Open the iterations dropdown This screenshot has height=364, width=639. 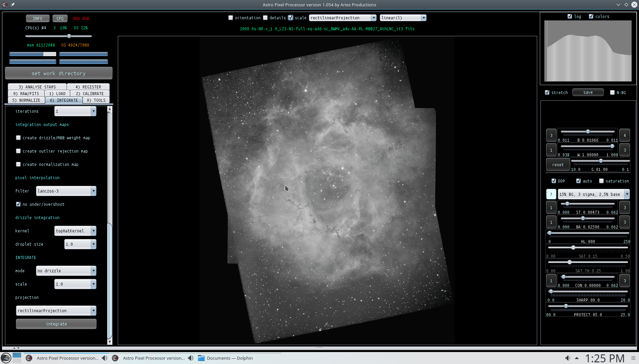[75, 111]
